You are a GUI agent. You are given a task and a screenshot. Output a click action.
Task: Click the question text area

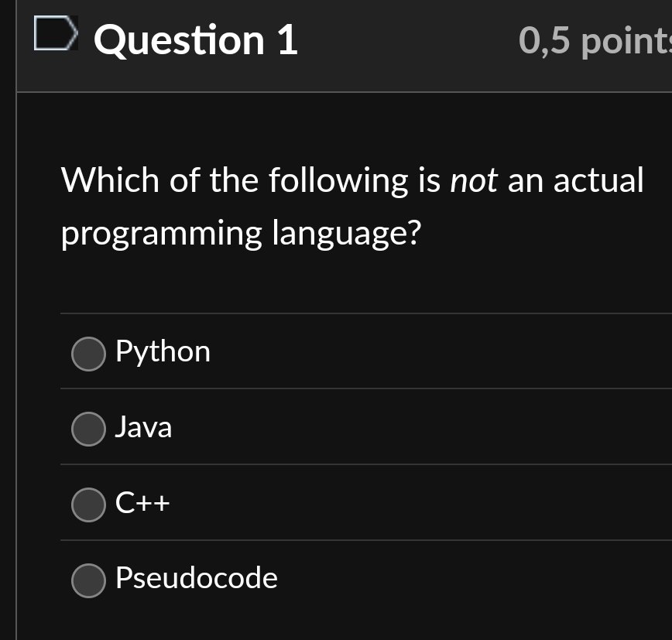click(x=352, y=207)
